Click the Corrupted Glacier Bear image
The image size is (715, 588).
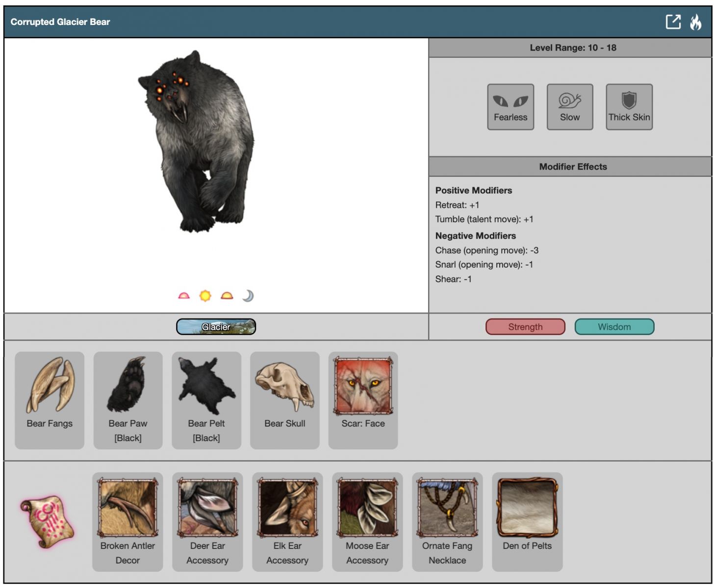point(199,142)
